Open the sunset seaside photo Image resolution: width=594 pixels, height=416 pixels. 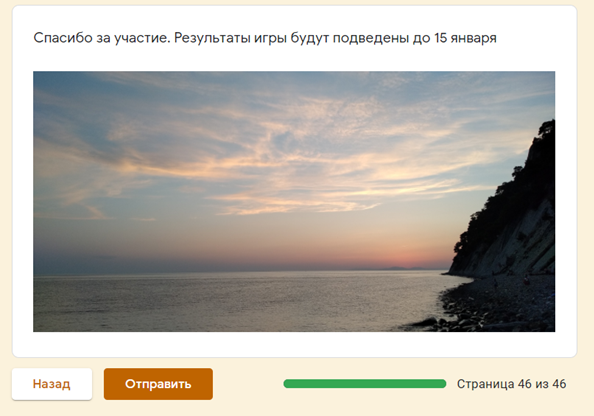point(294,201)
